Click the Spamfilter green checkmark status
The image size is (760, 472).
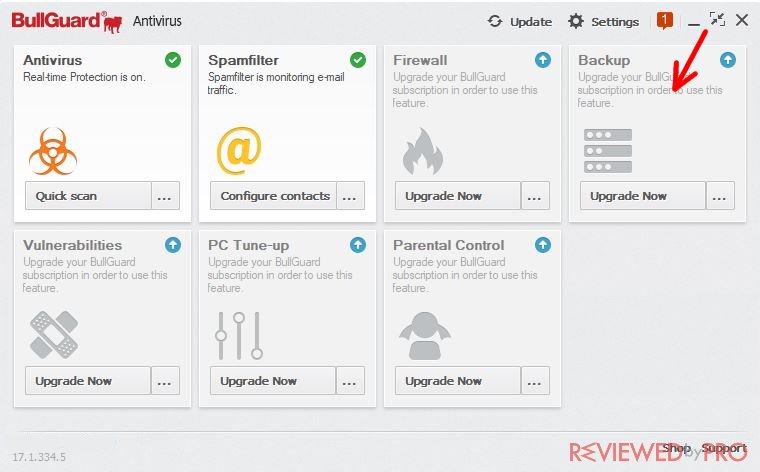[x=358, y=60]
